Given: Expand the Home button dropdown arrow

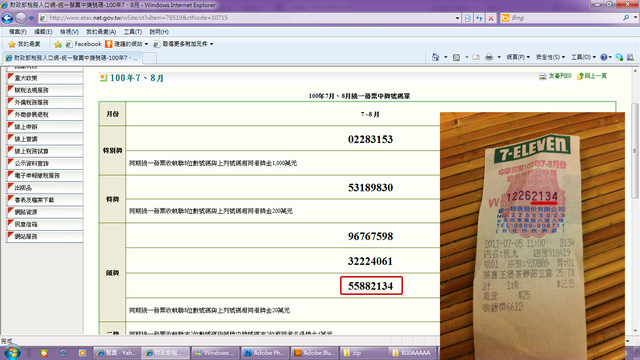Looking at the screenshot, I should point(445,57).
